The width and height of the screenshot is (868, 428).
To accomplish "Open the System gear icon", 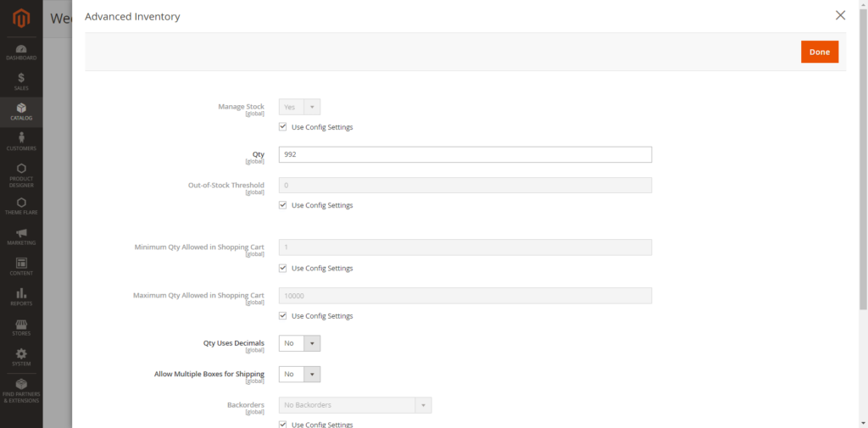I will [x=21, y=353].
